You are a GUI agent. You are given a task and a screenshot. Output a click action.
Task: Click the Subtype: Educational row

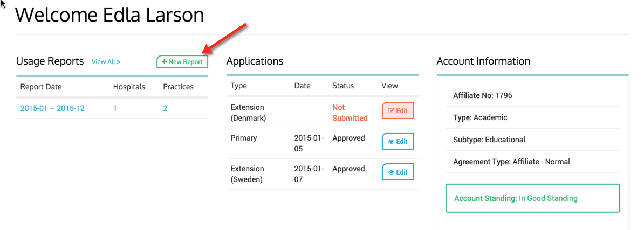489,140
